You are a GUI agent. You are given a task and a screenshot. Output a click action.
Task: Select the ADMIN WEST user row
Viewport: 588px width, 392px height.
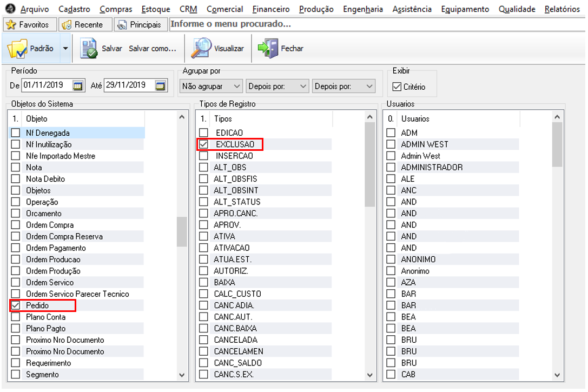(x=453, y=144)
